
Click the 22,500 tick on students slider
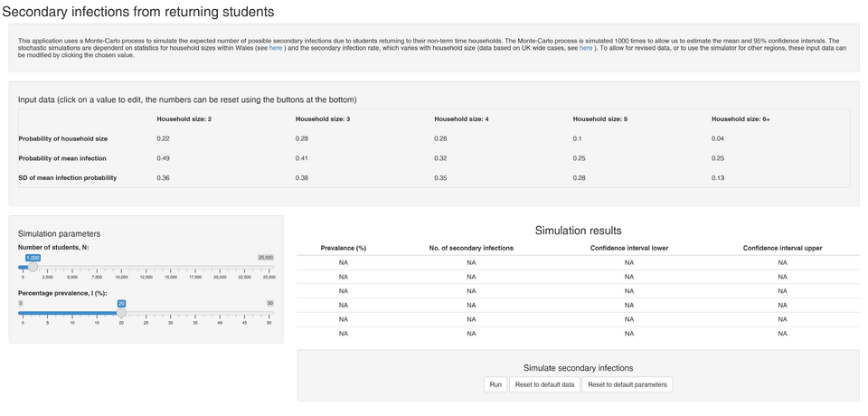(245, 277)
